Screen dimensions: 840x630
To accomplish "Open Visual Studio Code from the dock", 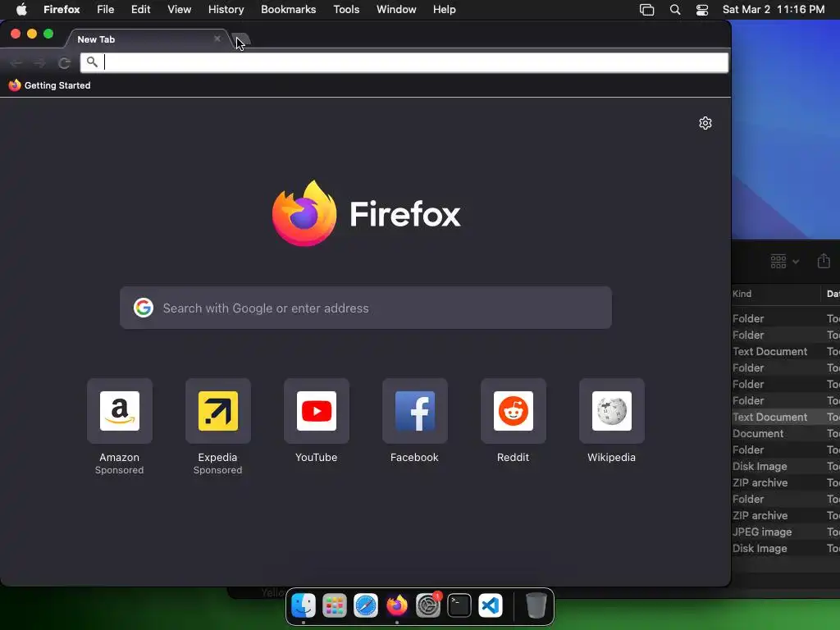I will pyautogui.click(x=491, y=606).
